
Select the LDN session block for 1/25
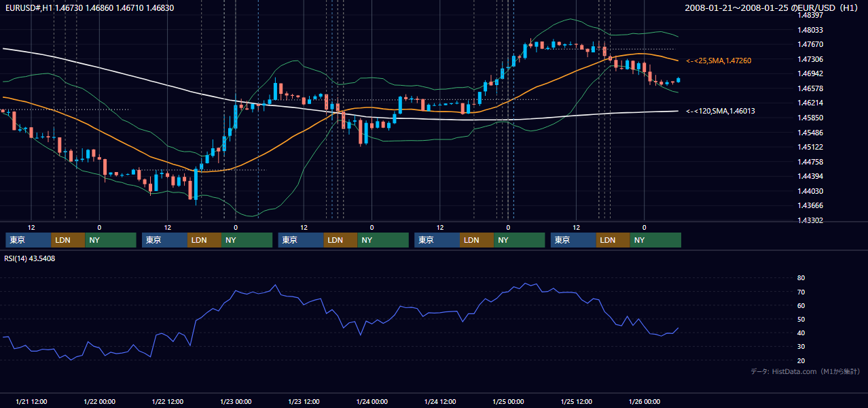pos(613,240)
